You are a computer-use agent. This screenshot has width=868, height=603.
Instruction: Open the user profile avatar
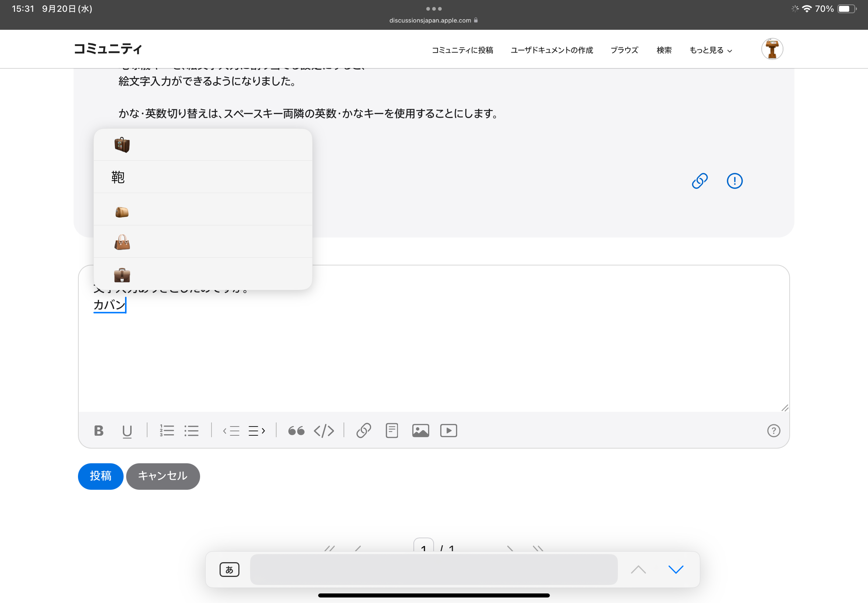(x=772, y=49)
